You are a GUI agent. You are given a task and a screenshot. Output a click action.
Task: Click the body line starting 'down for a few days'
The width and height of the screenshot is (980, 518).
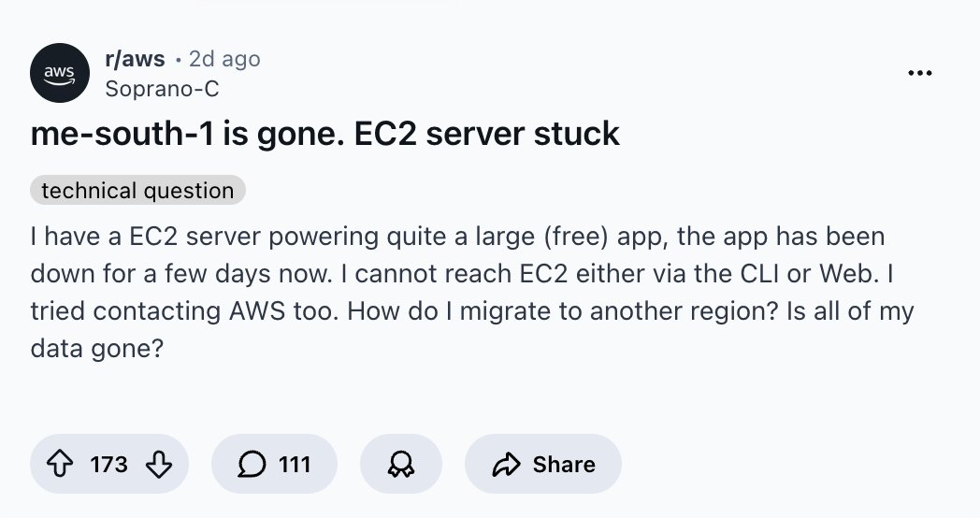pyautogui.click(x=464, y=273)
